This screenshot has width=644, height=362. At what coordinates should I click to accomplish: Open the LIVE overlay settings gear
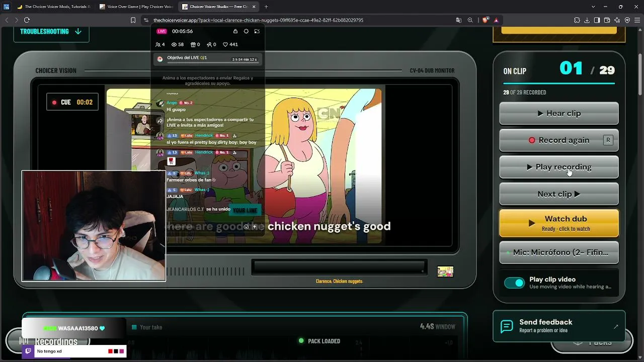pos(246,31)
